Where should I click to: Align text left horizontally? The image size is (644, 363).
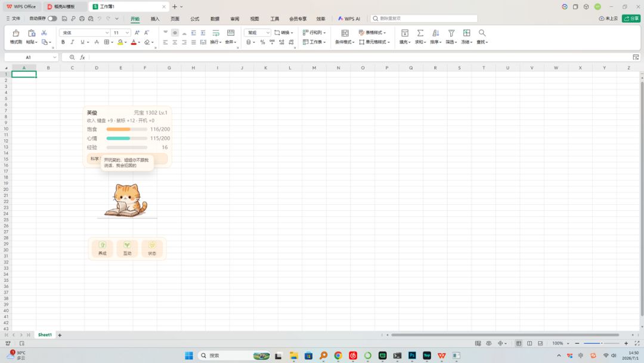click(165, 42)
